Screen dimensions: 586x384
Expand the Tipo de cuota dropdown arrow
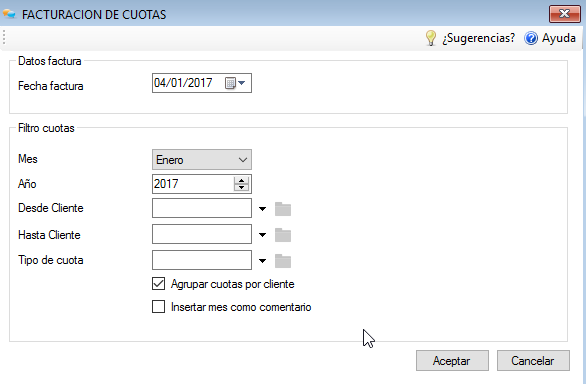click(262, 261)
